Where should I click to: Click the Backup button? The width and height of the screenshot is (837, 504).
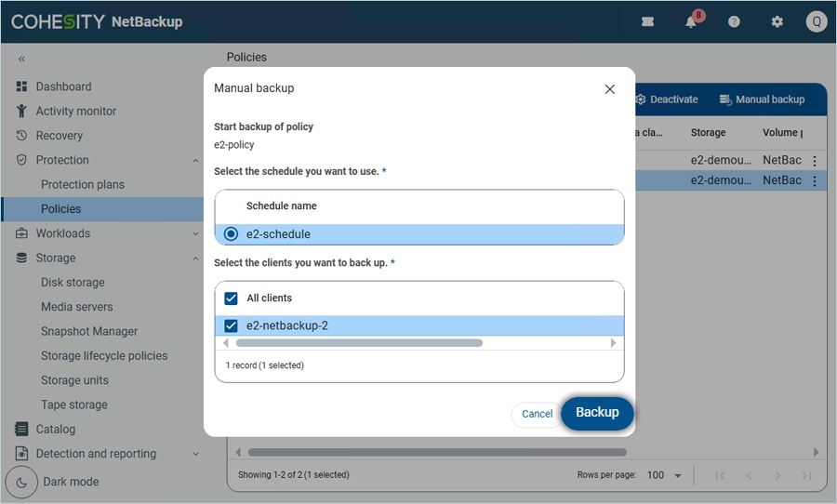597,413
